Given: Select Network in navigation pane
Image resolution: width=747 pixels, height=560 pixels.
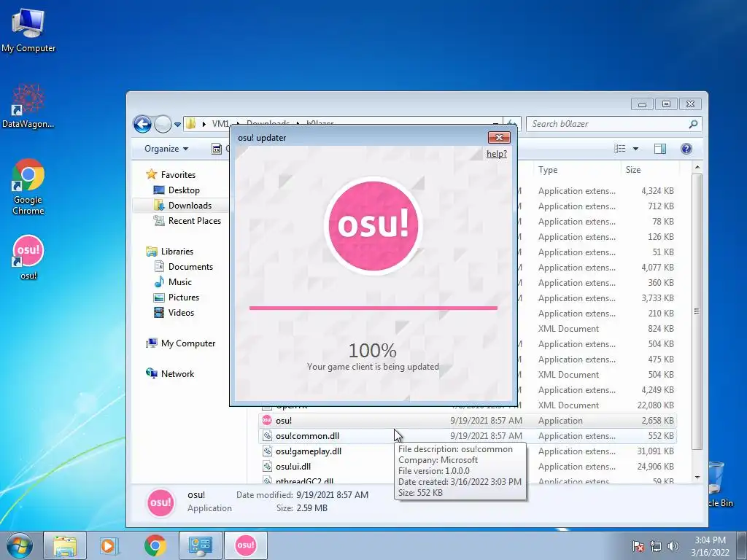Looking at the screenshot, I should tap(177, 374).
